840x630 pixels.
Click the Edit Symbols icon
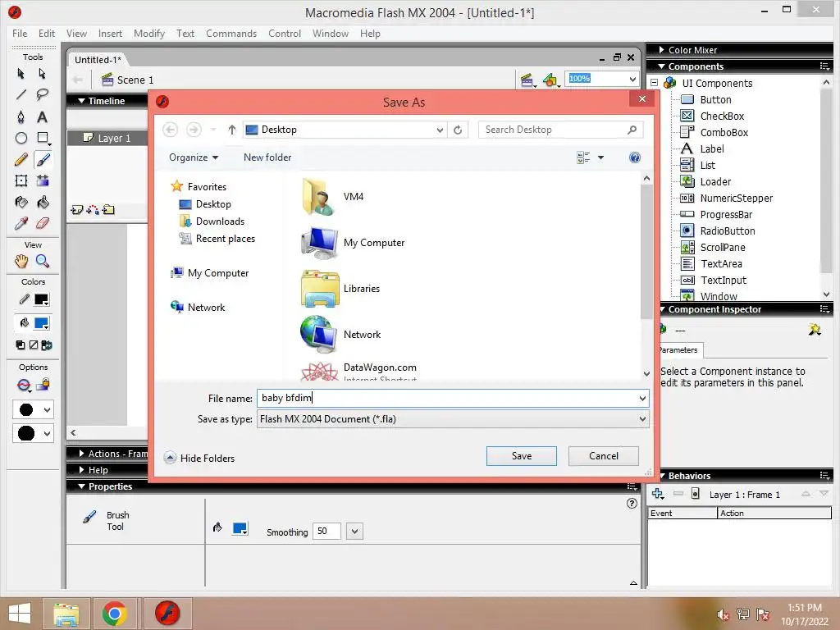coord(550,80)
